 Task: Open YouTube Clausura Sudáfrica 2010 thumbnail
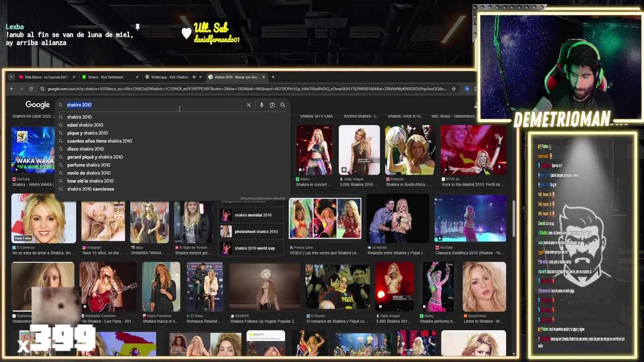pos(470,218)
